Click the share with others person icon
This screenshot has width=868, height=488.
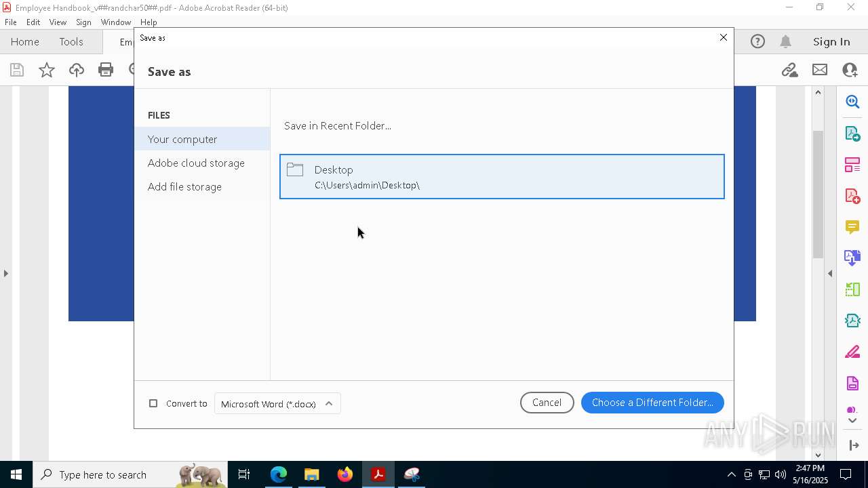coord(850,70)
